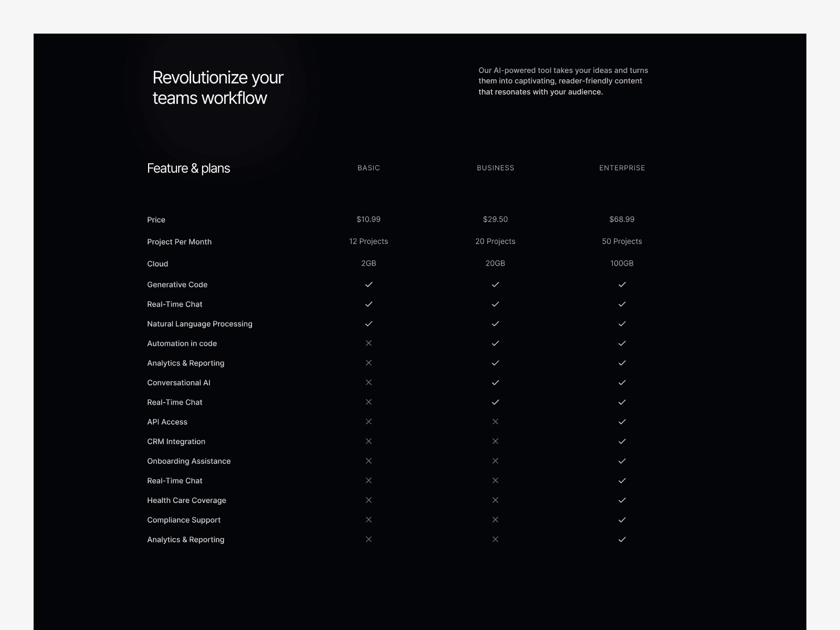Click the $68.99 Enterprise price
This screenshot has height=630, width=840.
coord(622,219)
